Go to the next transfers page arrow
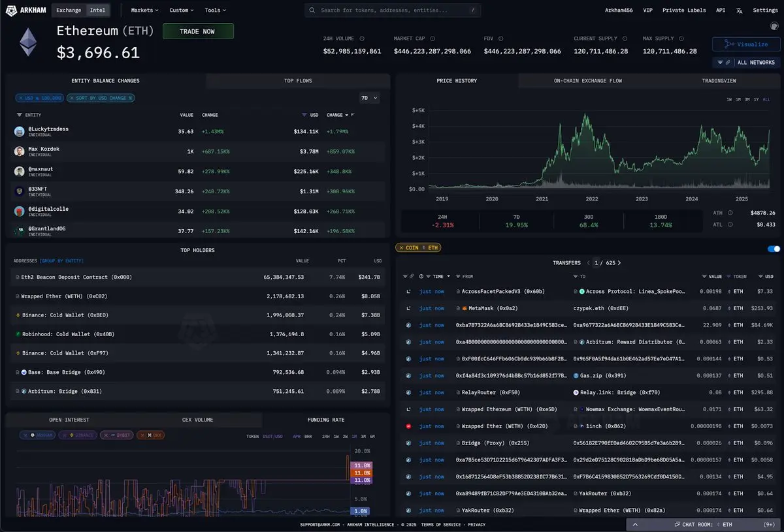The height and width of the screenshot is (532, 784). click(619, 262)
